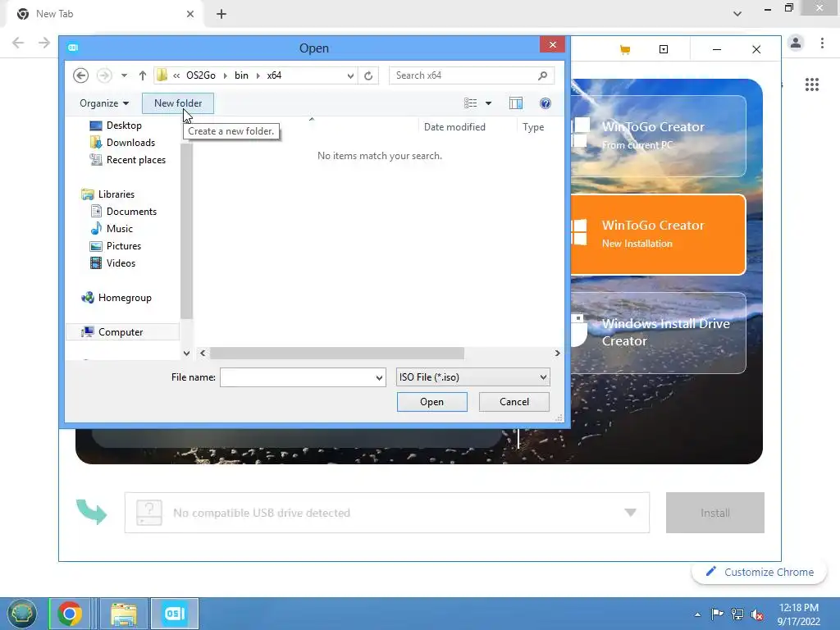This screenshot has height=630, width=840.
Task: Show hidden tray icons arrow
Action: (697, 614)
